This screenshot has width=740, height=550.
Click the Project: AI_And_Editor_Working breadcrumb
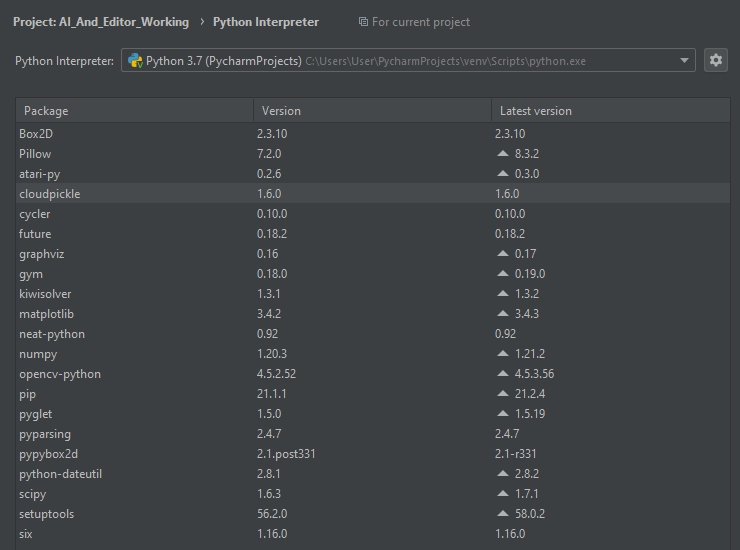pos(101,22)
